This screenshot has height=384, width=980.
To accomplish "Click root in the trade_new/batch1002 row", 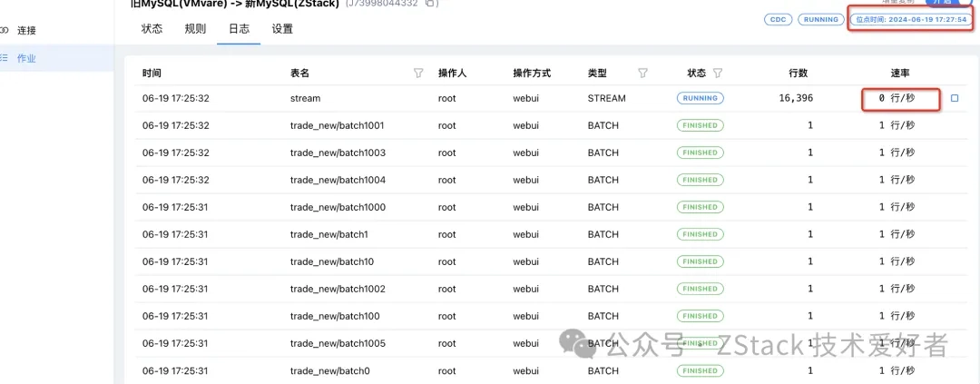I will tap(446, 289).
